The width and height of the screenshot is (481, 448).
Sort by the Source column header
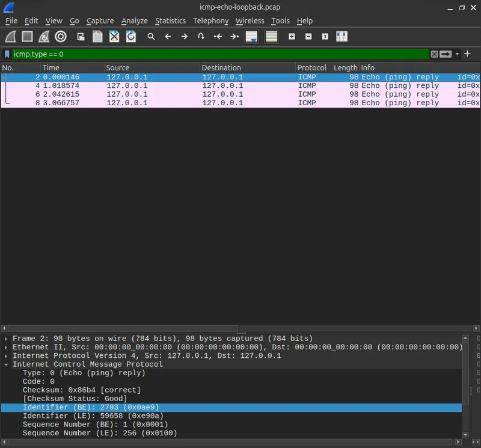(152, 68)
